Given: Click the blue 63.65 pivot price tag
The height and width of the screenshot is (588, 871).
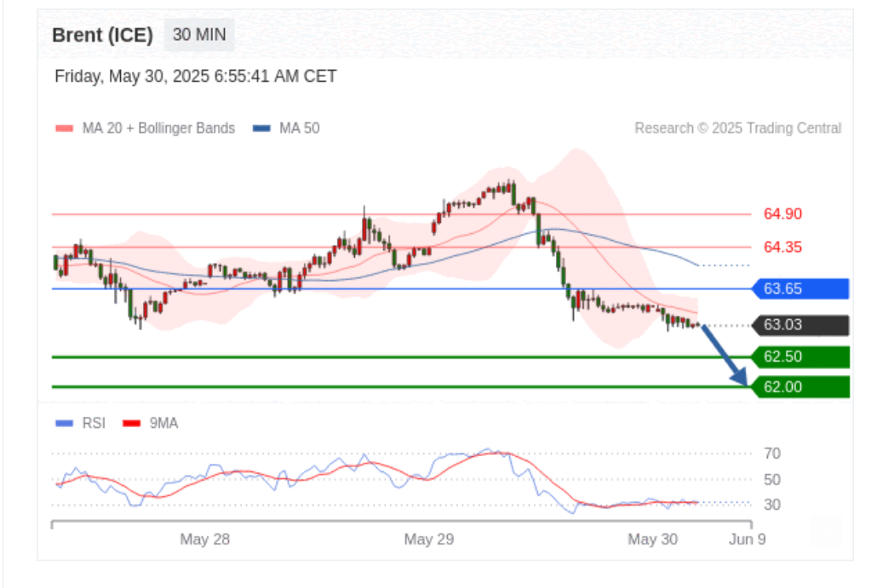Looking at the screenshot, I should tap(800, 288).
